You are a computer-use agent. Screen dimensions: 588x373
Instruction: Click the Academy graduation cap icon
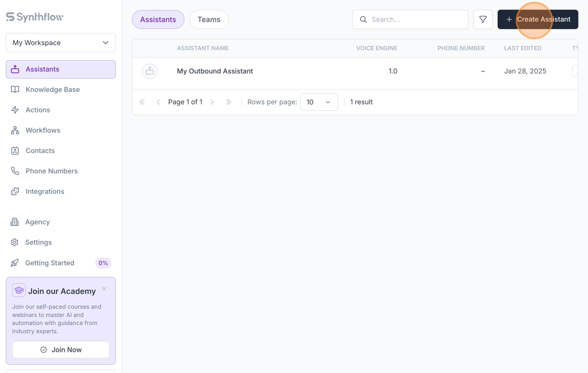pyautogui.click(x=19, y=291)
